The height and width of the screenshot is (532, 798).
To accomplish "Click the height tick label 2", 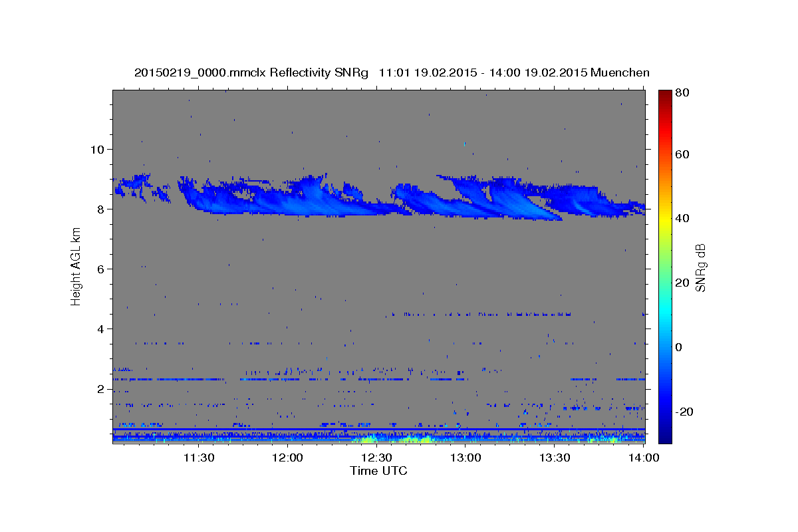I will (101, 389).
